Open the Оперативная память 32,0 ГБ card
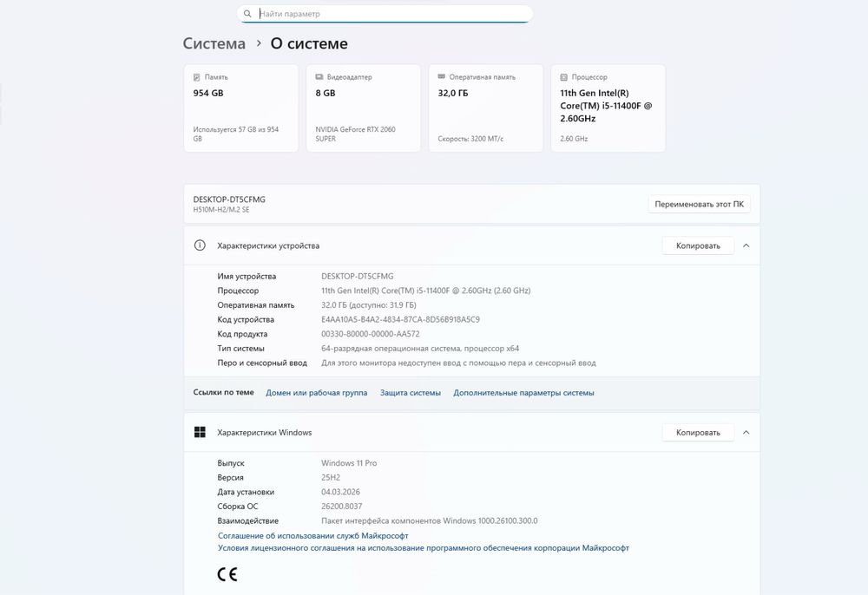The height and width of the screenshot is (595, 868). pos(485,108)
